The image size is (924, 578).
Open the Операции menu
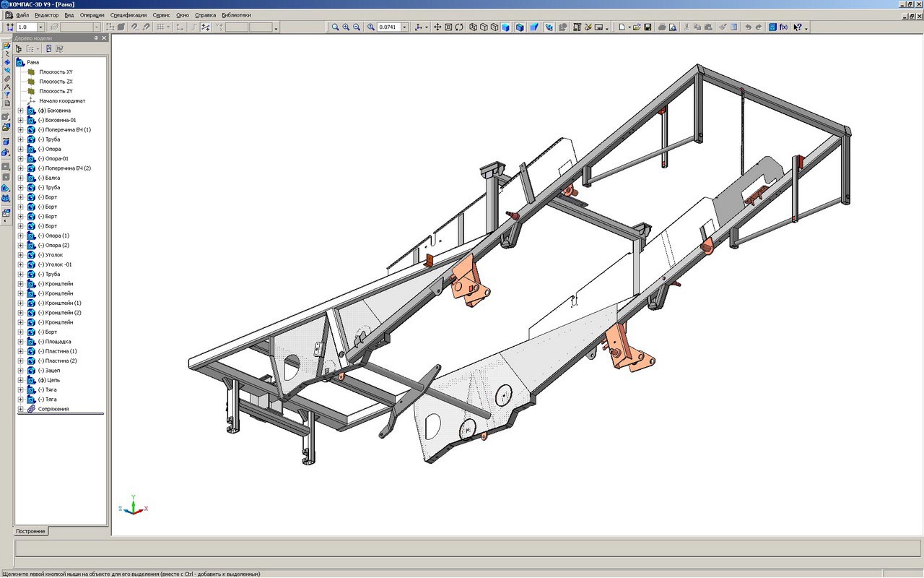point(92,14)
